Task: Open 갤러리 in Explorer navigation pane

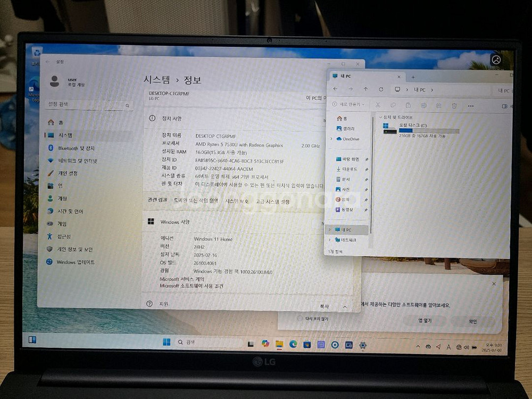Action: (345, 129)
